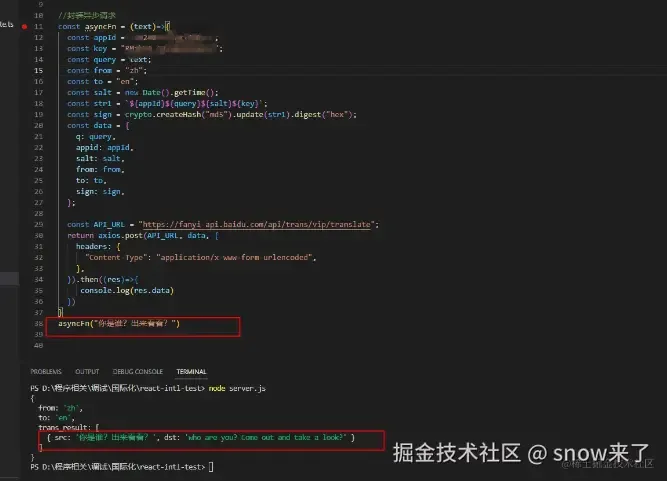
Task: Click the asyncFn call on line 38
Action: [x=119, y=324]
